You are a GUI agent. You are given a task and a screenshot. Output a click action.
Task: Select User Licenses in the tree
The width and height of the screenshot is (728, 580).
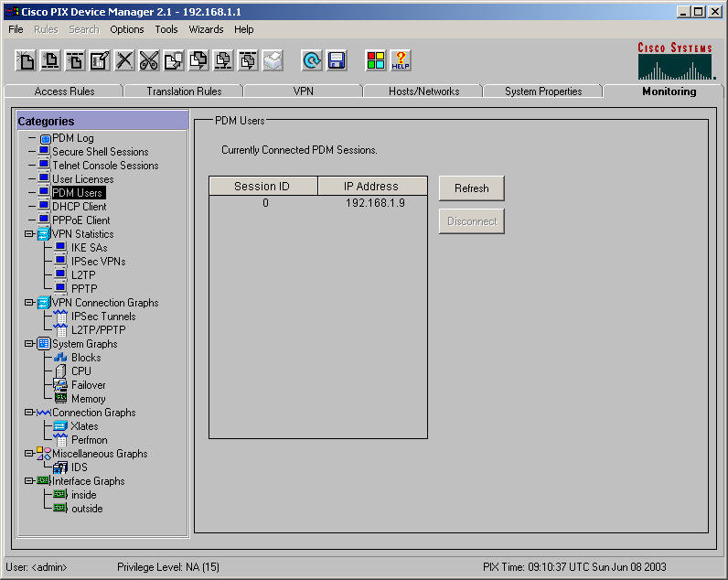[83, 179]
